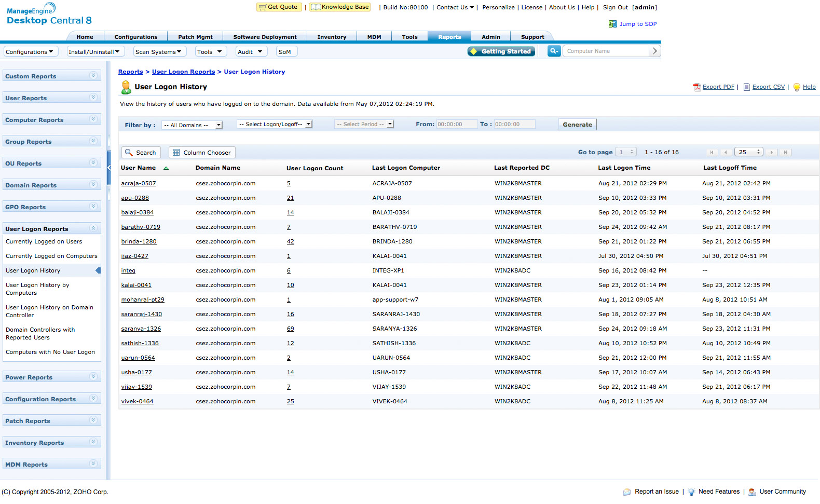Screen dimensions: 820x504
Task: Collapse User Logon Reports section
Action: [93, 228]
